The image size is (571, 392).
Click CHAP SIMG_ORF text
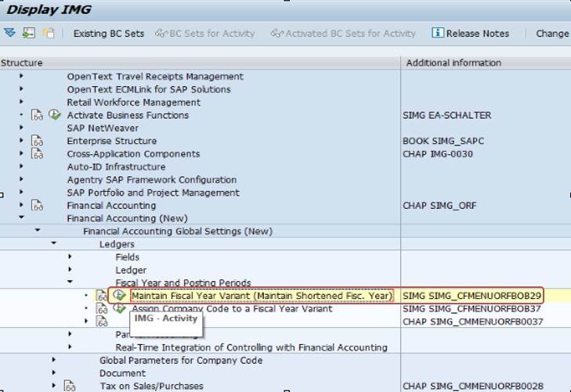(439, 206)
